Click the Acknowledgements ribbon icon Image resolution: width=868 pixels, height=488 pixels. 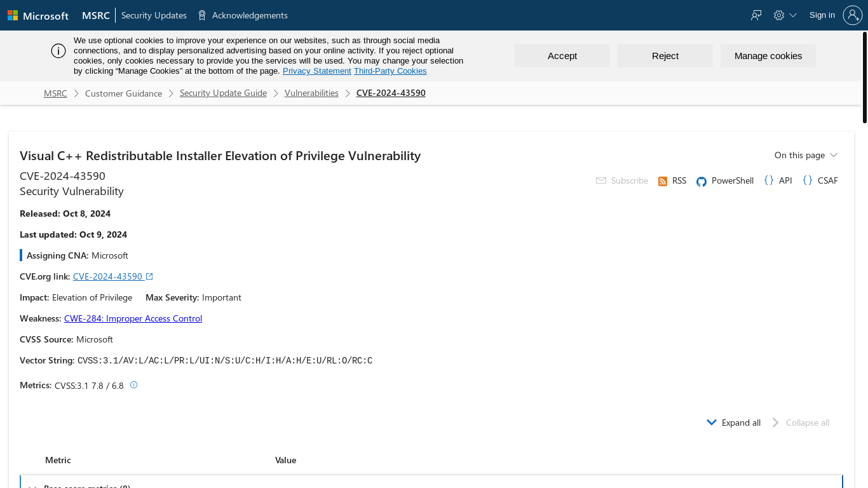pyautogui.click(x=202, y=15)
